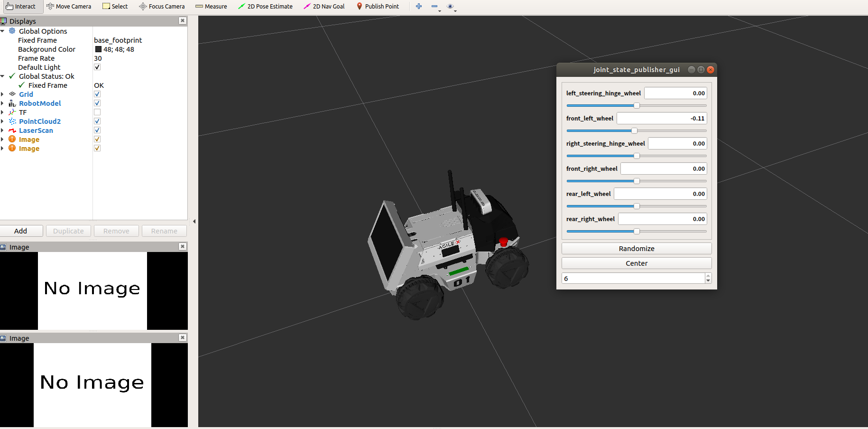
Task: Activate the Publish Point tool
Action: 378,7
